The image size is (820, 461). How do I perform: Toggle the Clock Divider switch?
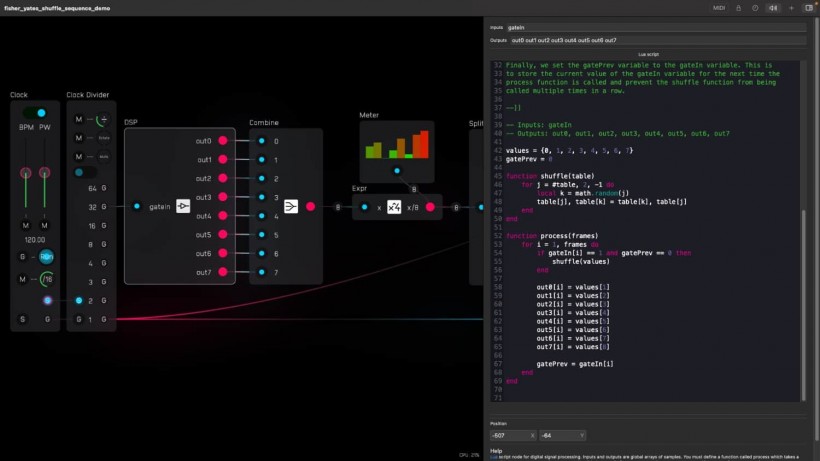(86, 172)
